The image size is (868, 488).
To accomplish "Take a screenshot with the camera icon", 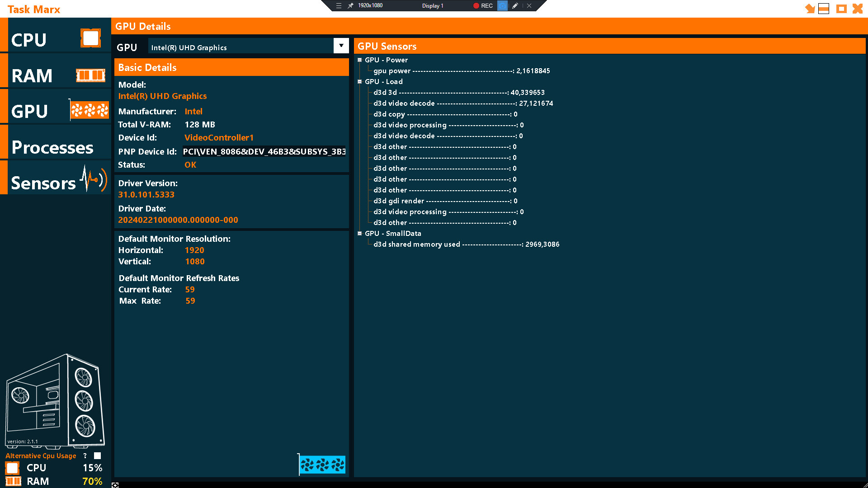I will tap(502, 6).
